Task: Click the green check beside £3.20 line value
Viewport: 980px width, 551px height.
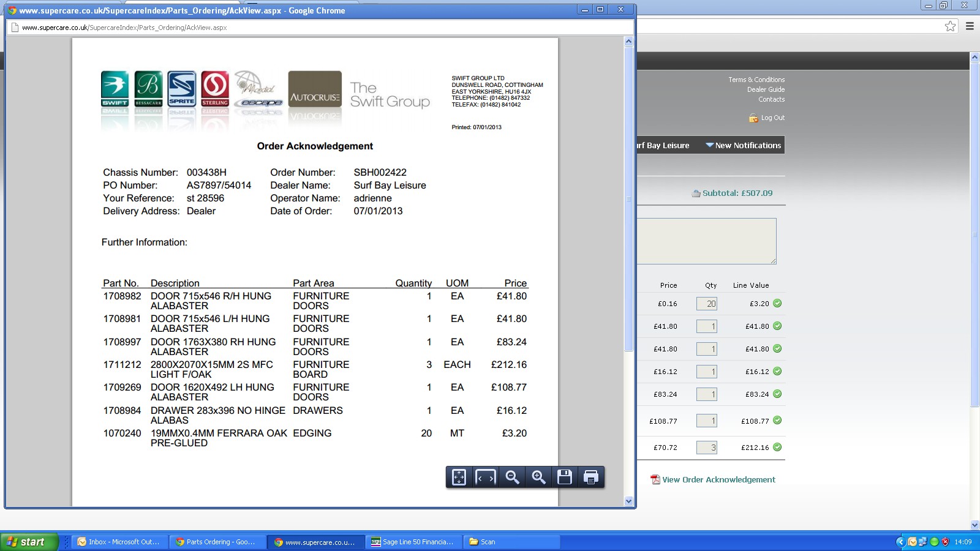Action: click(x=777, y=303)
